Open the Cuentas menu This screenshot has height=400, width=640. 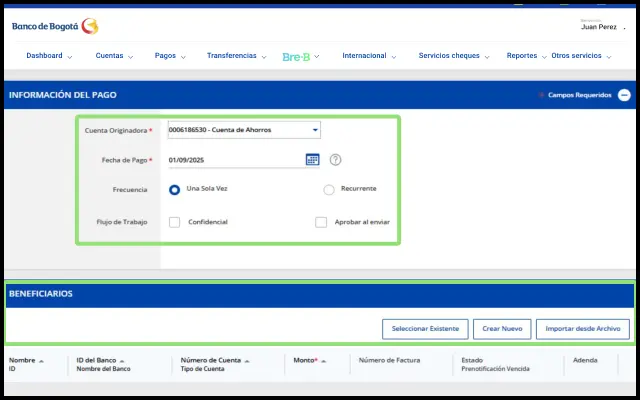[109, 56]
